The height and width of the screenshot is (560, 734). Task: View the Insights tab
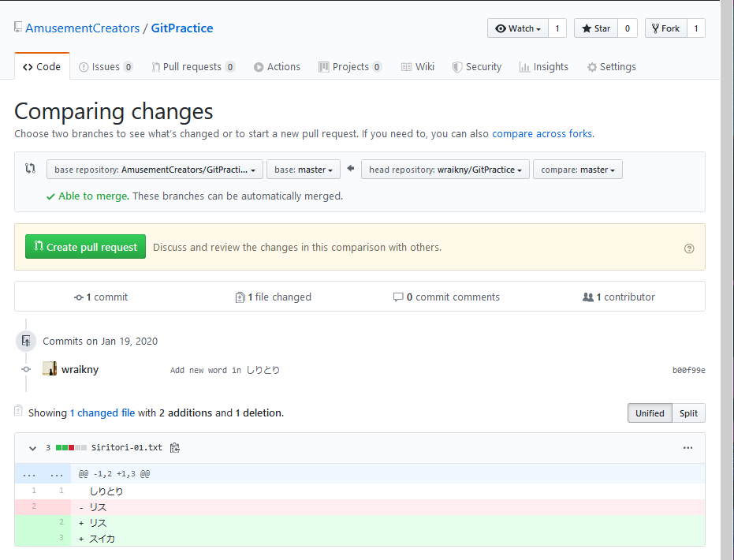point(543,67)
